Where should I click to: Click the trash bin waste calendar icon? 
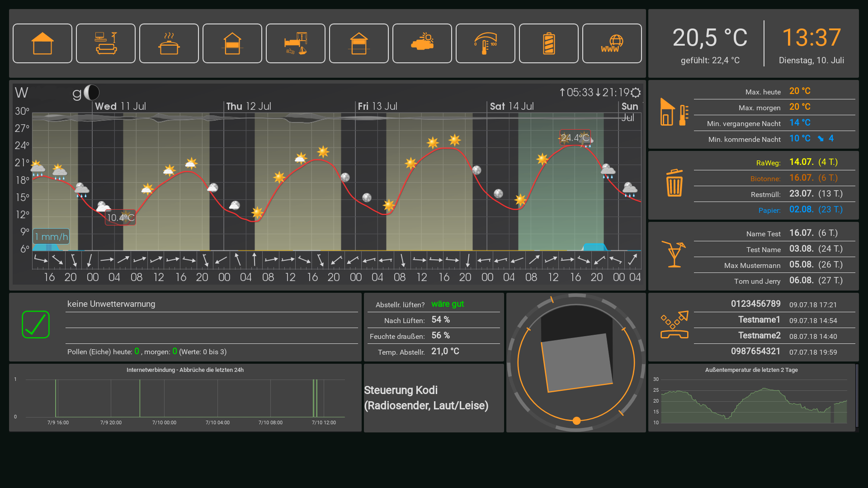click(x=674, y=183)
